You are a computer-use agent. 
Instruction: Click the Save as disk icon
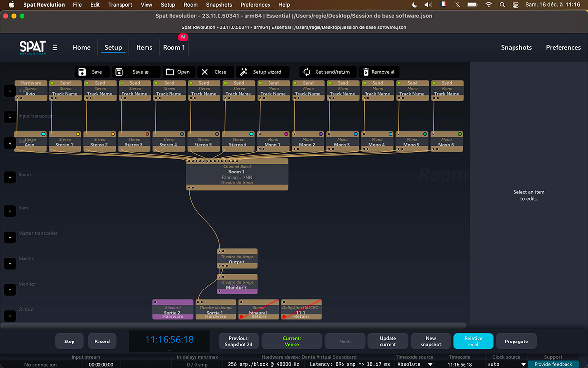(119, 72)
